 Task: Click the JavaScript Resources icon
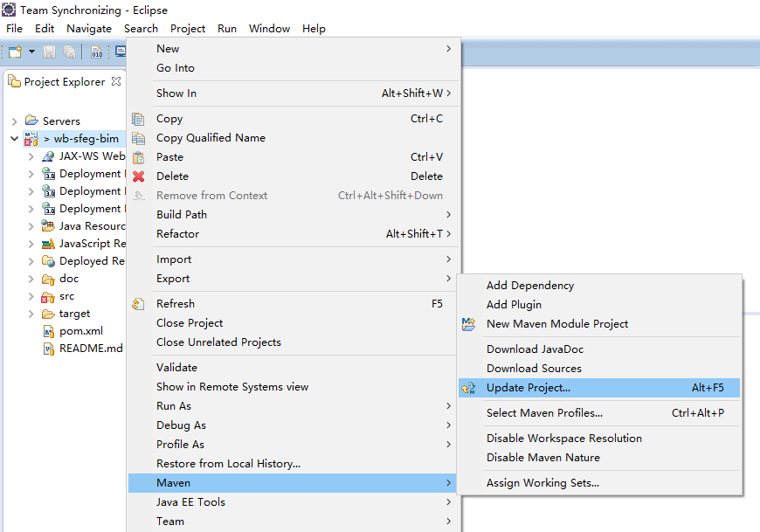[48, 244]
